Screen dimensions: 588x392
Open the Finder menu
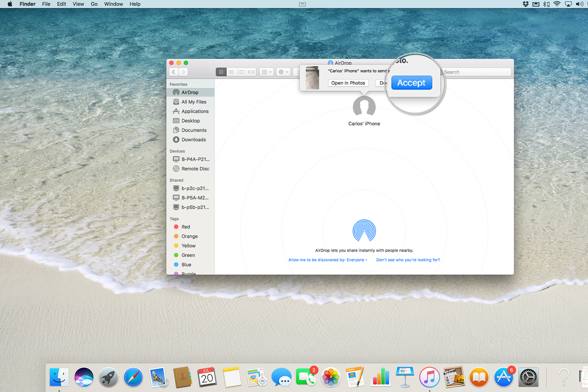pyautogui.click(x=27, y=4)
